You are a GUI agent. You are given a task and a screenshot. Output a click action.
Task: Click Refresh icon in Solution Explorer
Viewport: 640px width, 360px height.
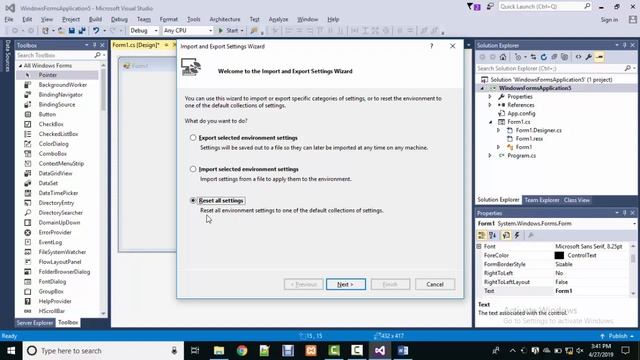(x=544, y=57)
